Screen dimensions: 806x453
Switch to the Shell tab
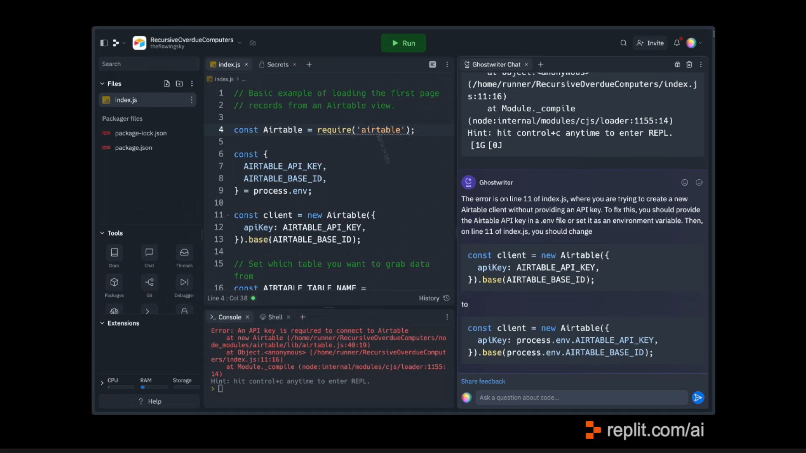coord(275,316)
